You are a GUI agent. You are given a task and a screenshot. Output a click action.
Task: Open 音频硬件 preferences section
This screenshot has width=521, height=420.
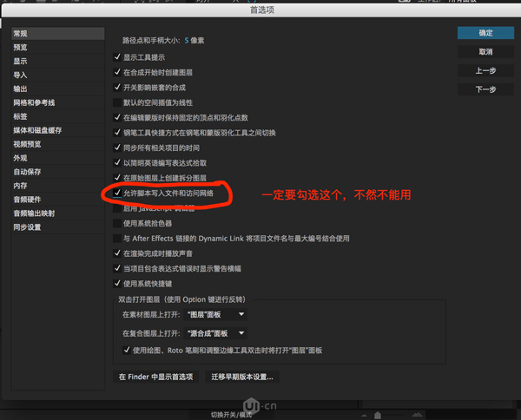click(27, 200)
